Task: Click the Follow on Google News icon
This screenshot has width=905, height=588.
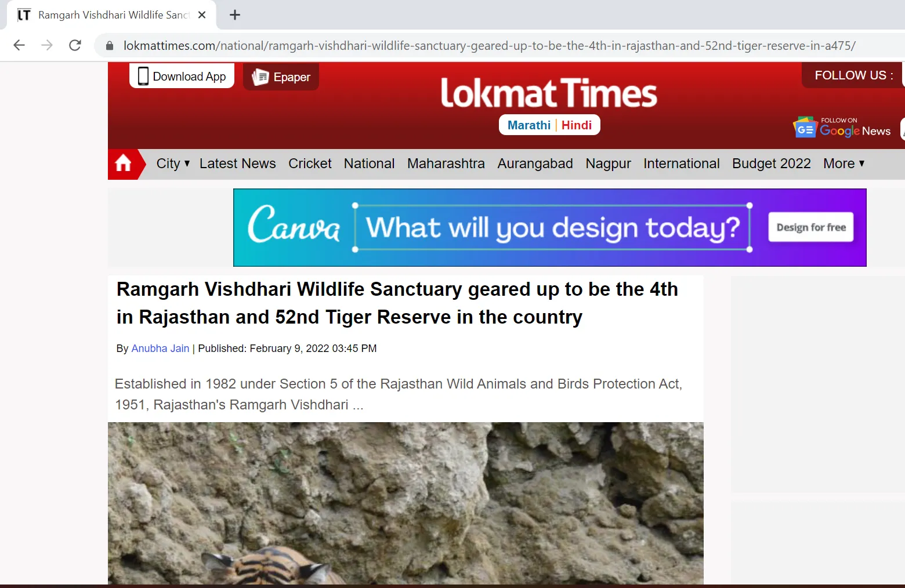Action: [x=842, y=127]
